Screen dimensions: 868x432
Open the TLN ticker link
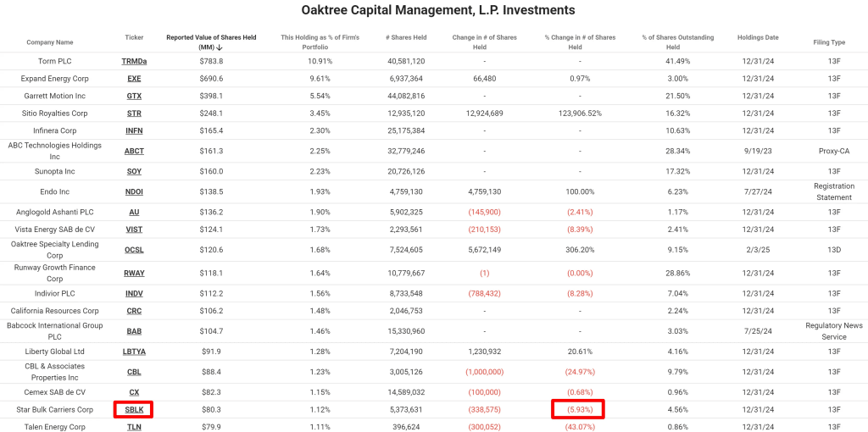click(x=134, y=428)
